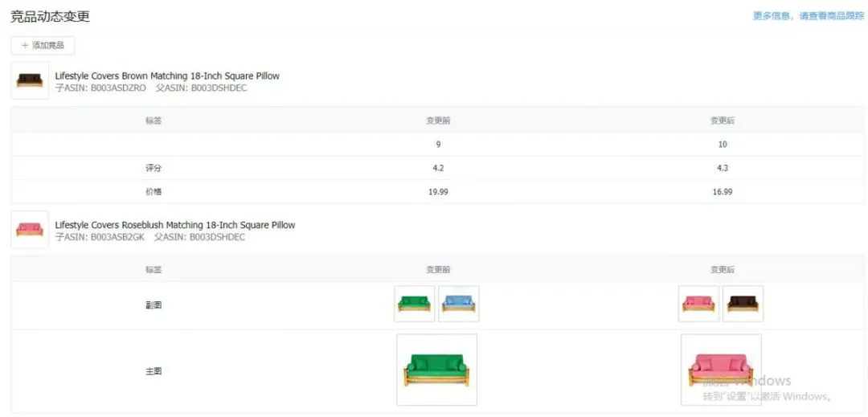Click the 竞品动态变更 page heading
The width and height of the screenshot is (868, 417).
pyautogui.click(x=51, y=17)
